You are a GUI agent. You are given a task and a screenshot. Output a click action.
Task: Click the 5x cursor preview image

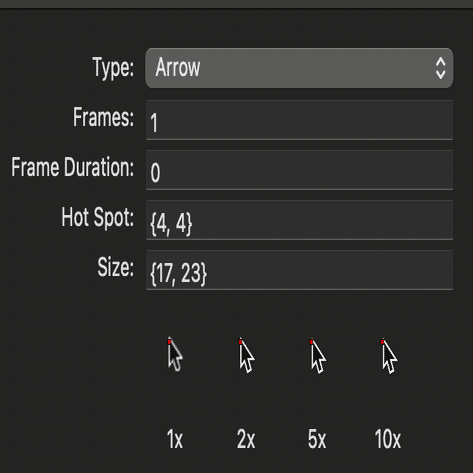318,356
